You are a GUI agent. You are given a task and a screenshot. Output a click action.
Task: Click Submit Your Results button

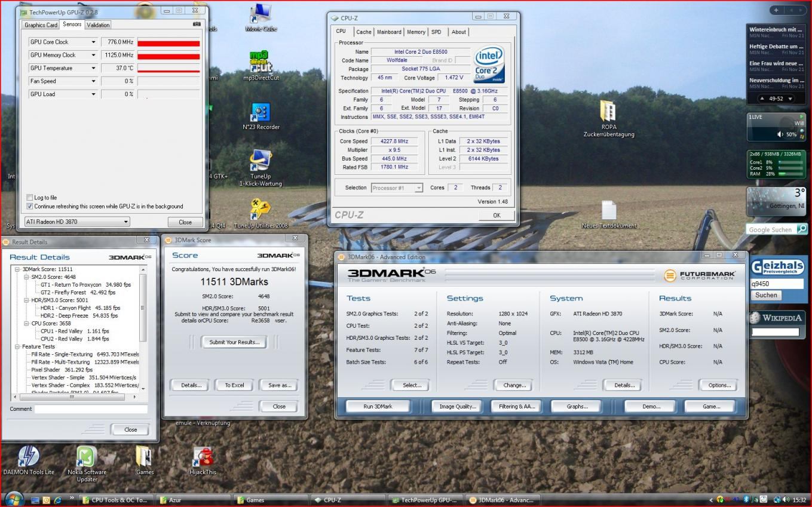click(x=234, y=342)
